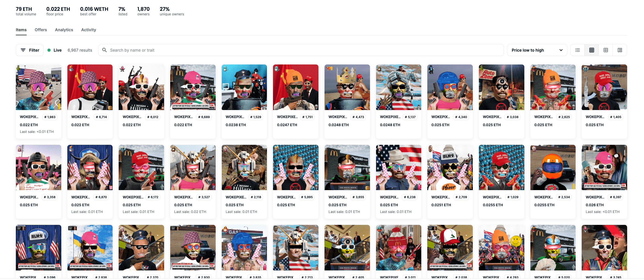Select the compact grid view icon
This screenshot has height=280, width=644.
coord(591,50)
